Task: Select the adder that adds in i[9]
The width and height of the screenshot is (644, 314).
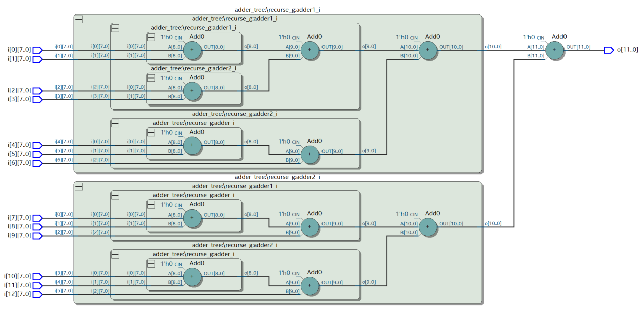Action: (310, 227)
